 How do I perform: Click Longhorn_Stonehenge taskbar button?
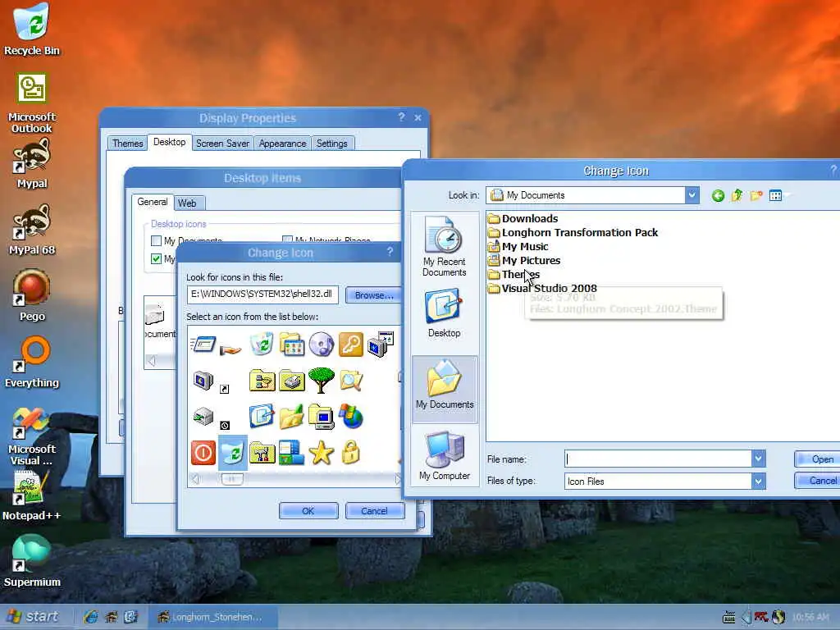[x=212, y=617]
